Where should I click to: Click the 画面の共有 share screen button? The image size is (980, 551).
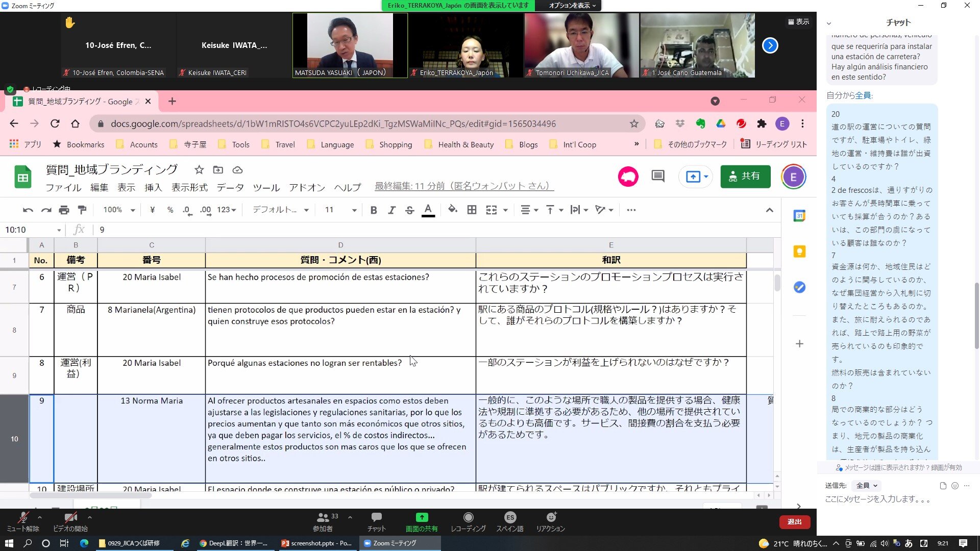[422, 522]
